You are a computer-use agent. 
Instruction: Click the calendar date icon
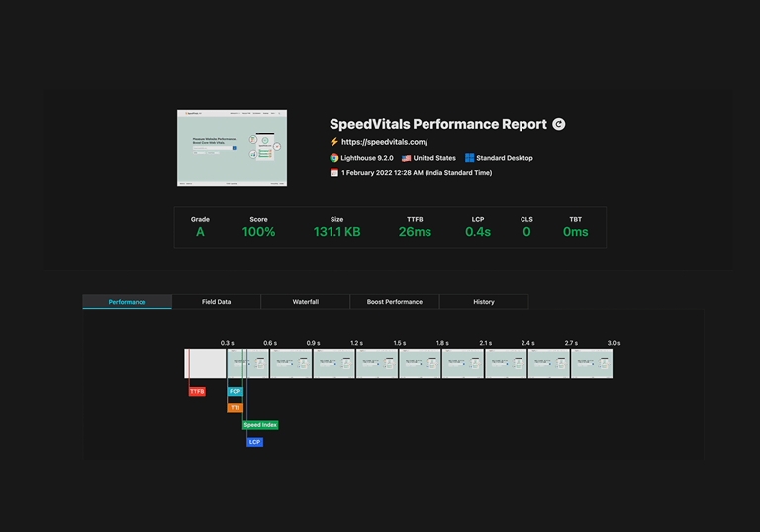pyautogui.click(x=333, y=173)
